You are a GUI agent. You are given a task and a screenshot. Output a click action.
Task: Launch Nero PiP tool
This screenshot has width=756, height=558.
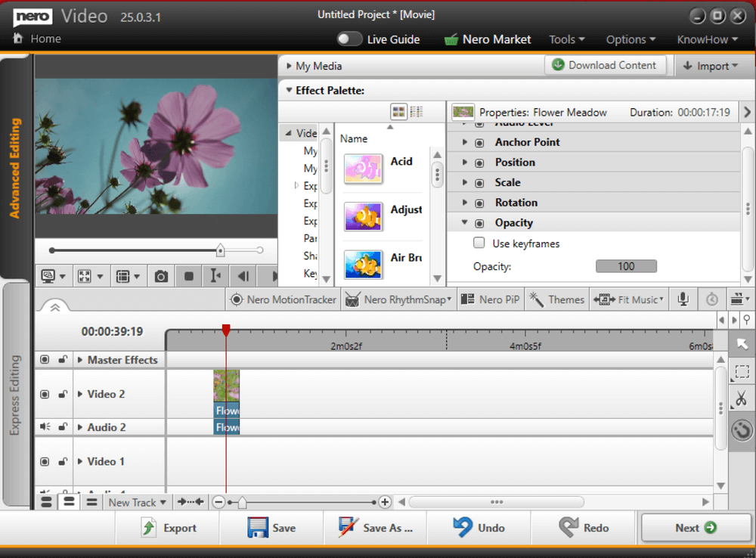pyautogui.click(x=491, y=299)
